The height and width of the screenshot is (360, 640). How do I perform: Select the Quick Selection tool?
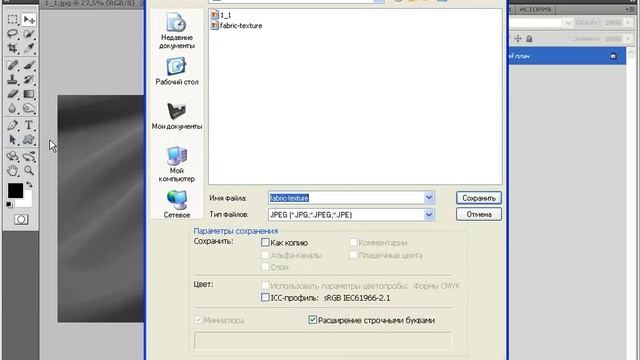tap(29, 34)
